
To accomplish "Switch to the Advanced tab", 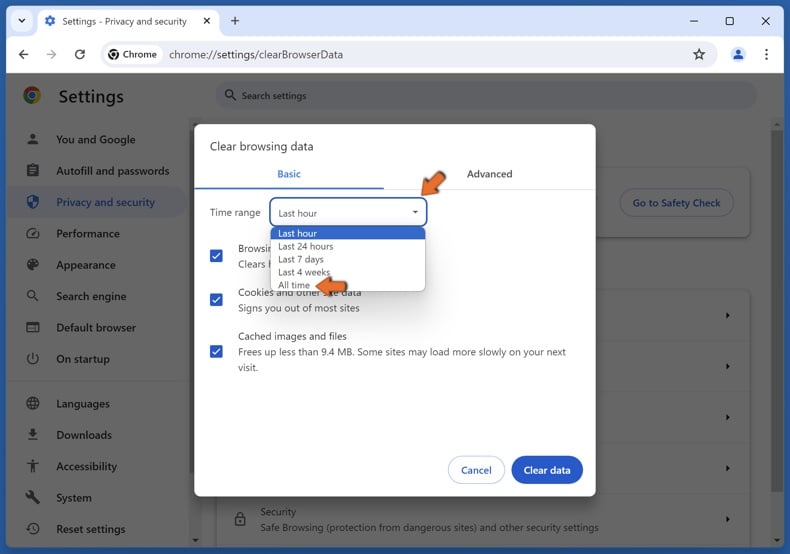I will click(x=489, y=174).
